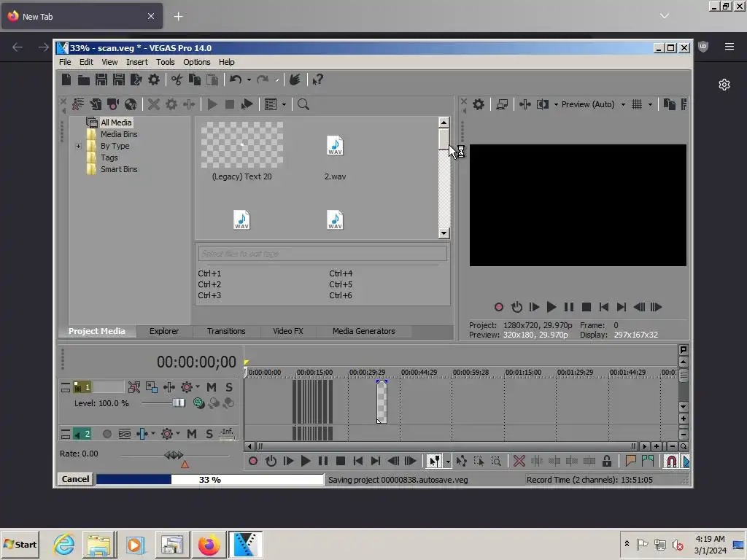Expand the By Type tree node
The height and width of the screenshot is (560, 747).
click(x=79, y=146)
